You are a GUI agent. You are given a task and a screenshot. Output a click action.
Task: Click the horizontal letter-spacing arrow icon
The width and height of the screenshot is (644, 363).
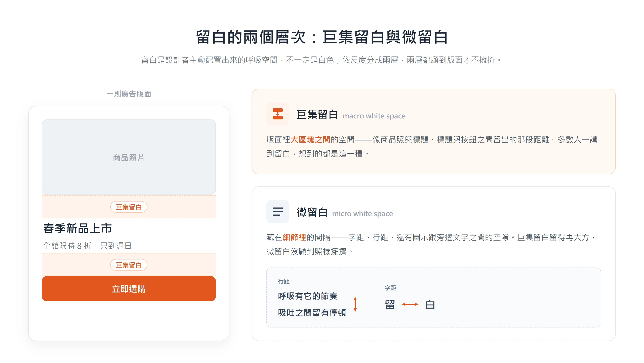click(x=410, y=304)
